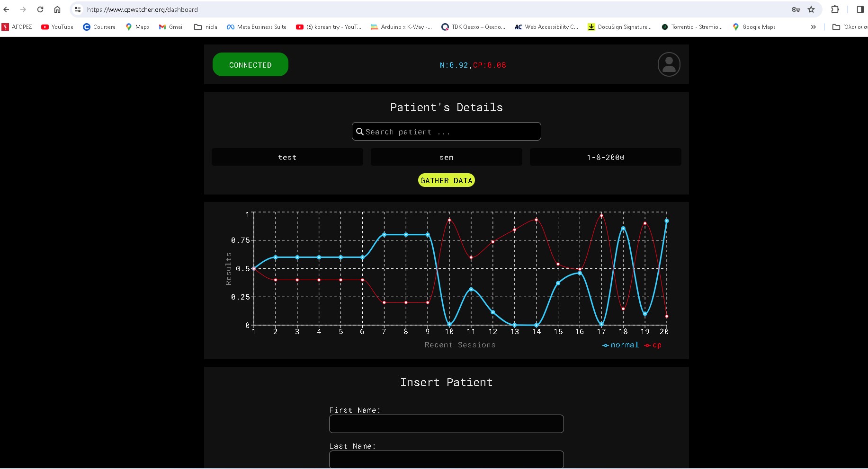Open the browser side panel icon
Viewport: 868px width, 469px height.
[x=860, y=9]
